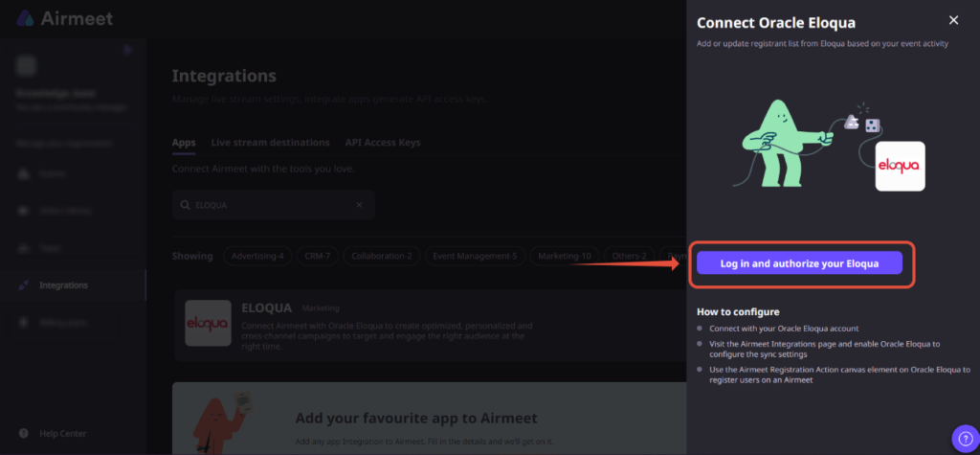Viewport: 980px width, 455px height.
Task: Click the Add your favourite app to Airmeet heading
Action: tap(416, 418)
